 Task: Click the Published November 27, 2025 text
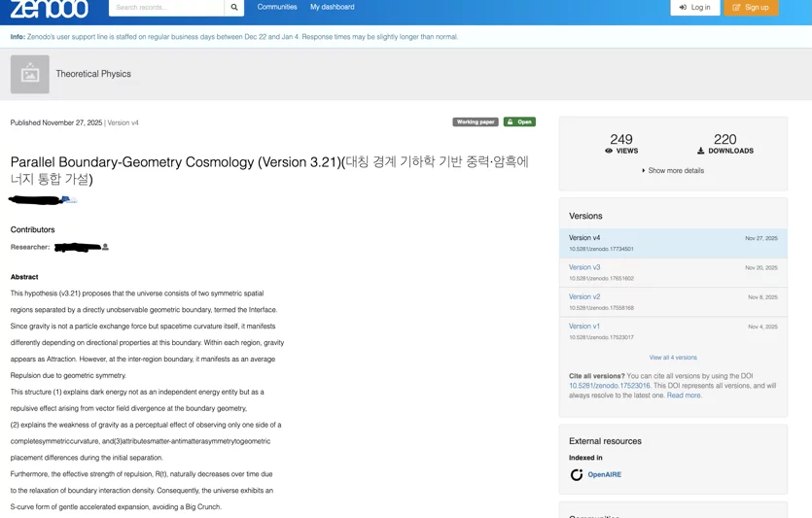pyautogui.click(x=56, y=122)
